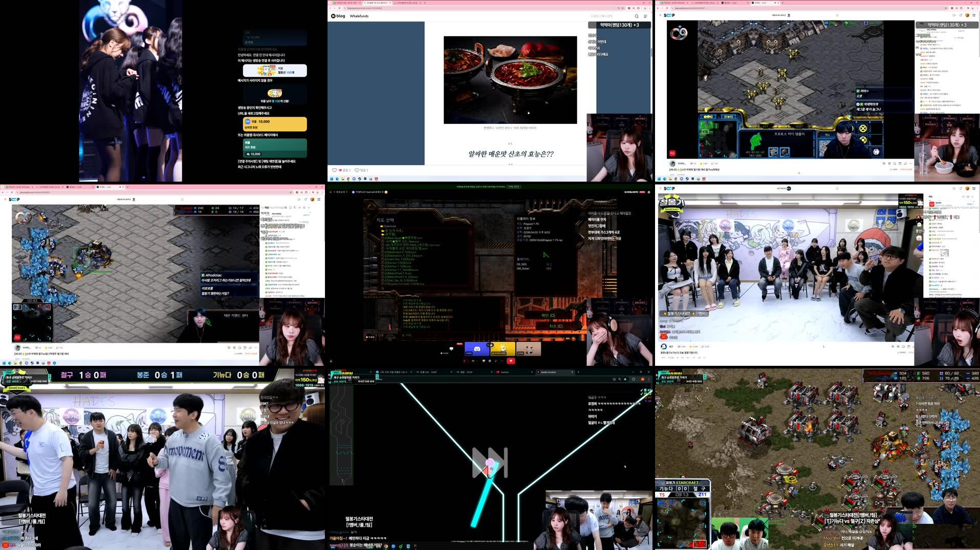Launch Chrome from the Windows taskbar
Viewport: 980px width, 550px height.
point(348,179)
